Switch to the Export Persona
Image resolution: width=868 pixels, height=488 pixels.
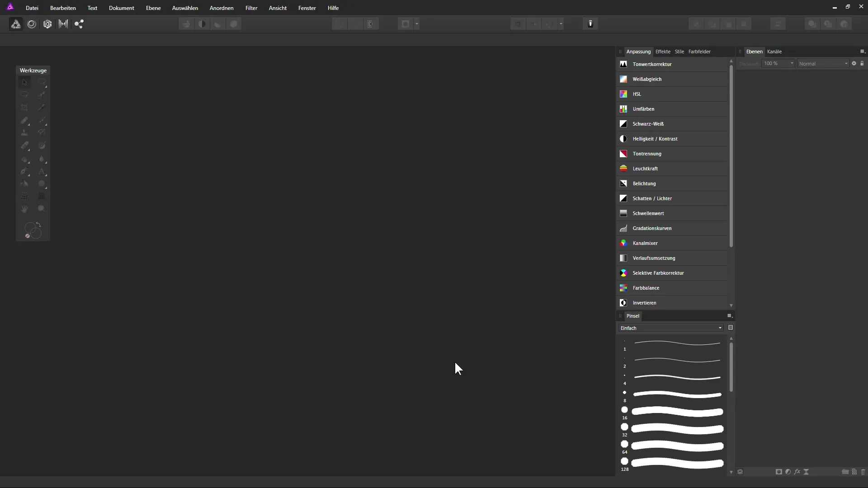79,24
